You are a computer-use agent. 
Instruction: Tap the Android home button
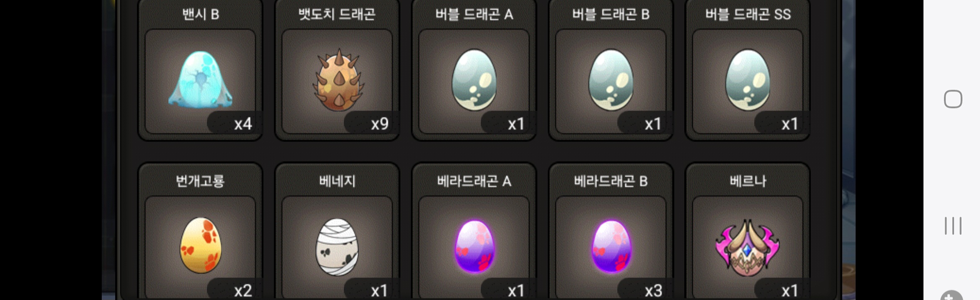[953, 99]
